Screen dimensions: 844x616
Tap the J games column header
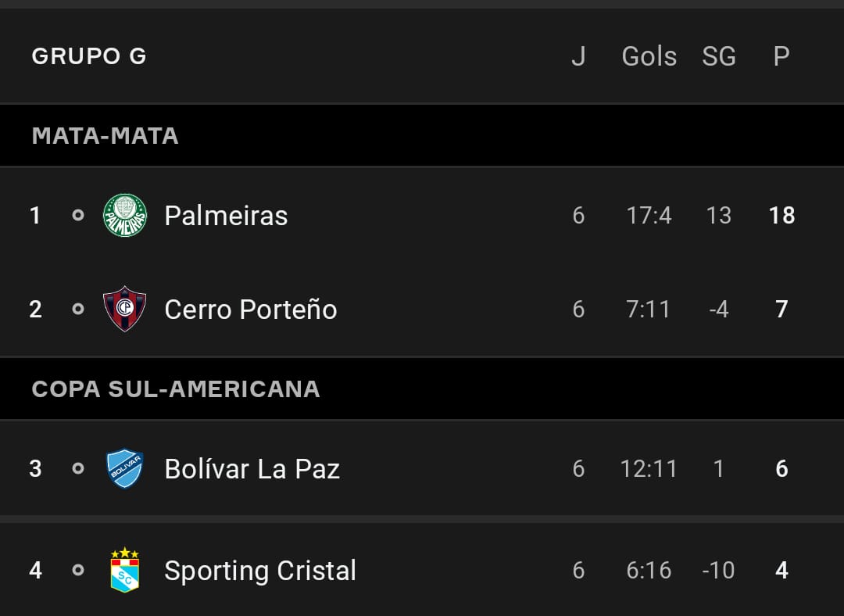point(578,56)
